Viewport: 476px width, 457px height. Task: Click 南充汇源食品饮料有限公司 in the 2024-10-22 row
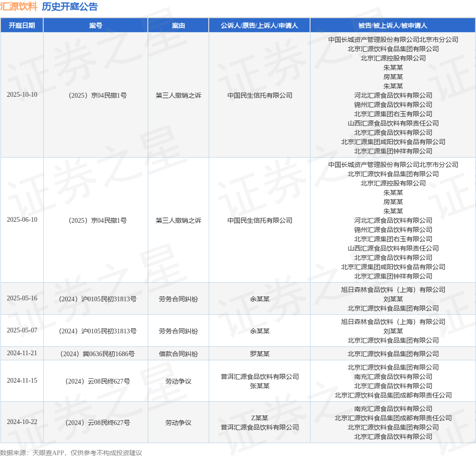tap(393, 409)
